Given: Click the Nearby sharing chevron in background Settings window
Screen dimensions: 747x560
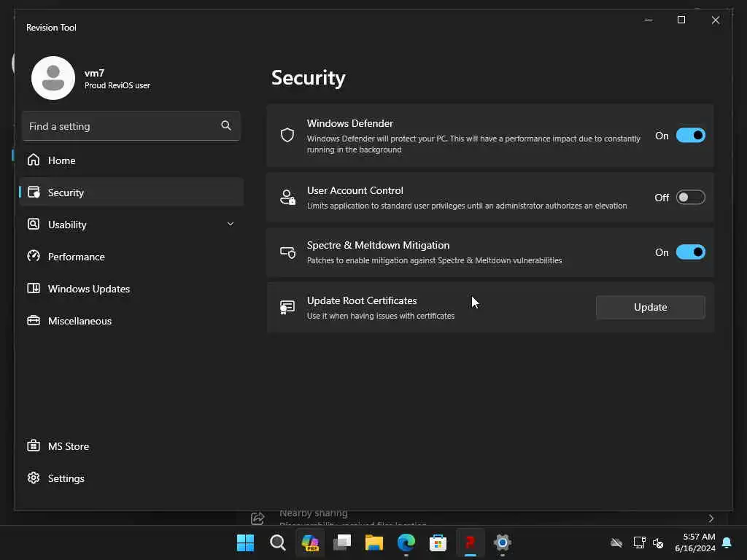Looking at the screenshot, I should coord(711,518).
